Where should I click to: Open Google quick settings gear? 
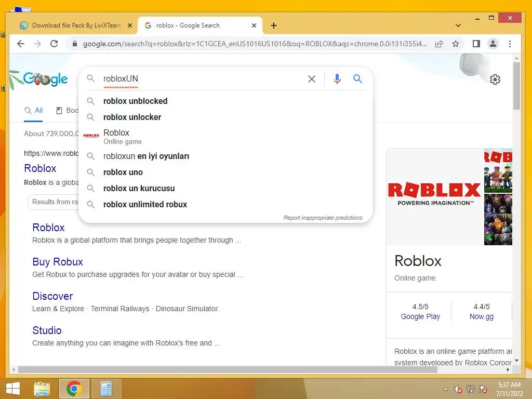coord(495,79)
